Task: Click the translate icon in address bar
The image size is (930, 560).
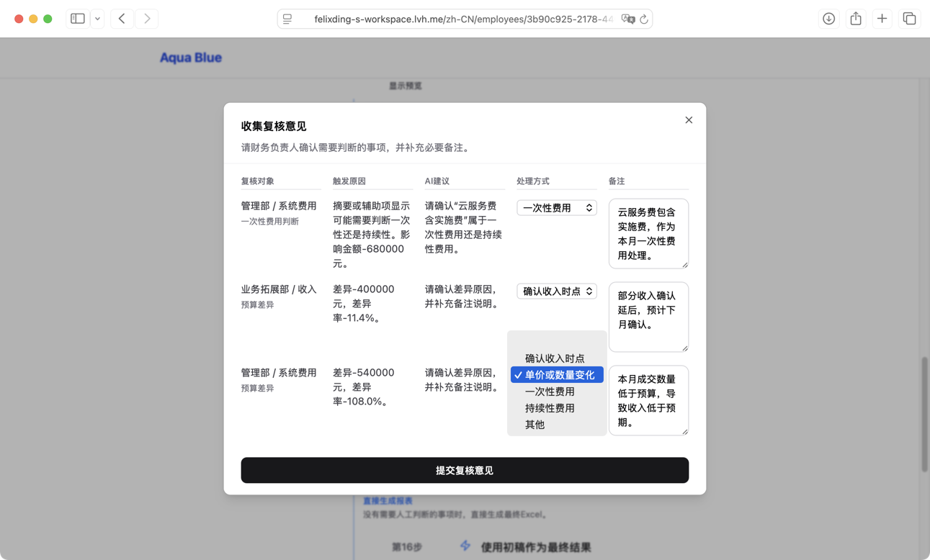Action: point(627,19)
